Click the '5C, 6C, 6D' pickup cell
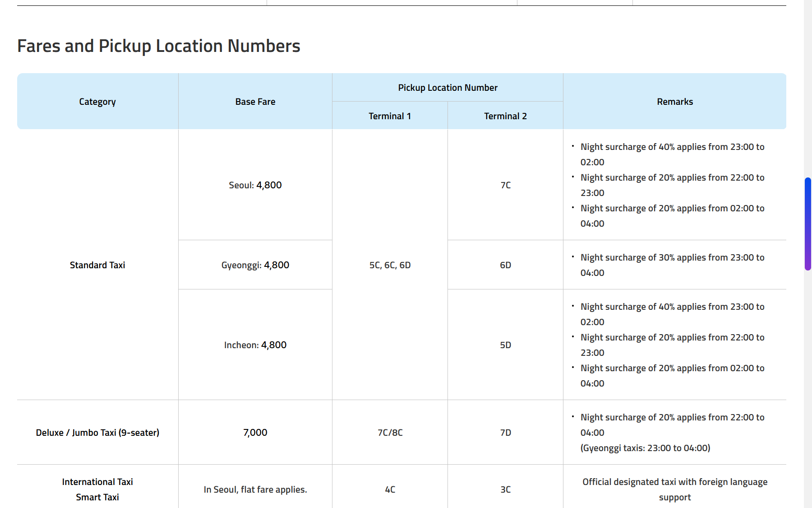The width and height of the screenshot is (812, 508). click(390, 265)
